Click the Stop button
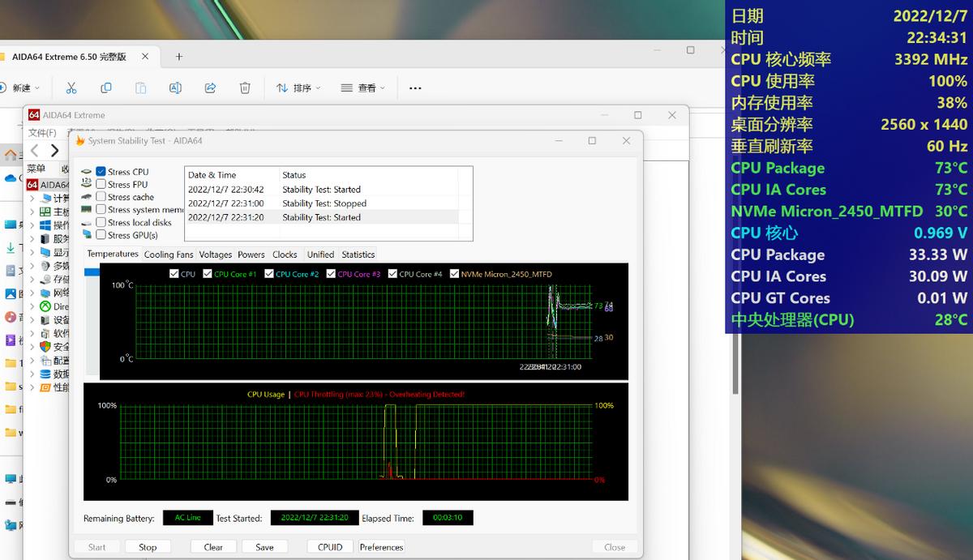 click(148, 547)
